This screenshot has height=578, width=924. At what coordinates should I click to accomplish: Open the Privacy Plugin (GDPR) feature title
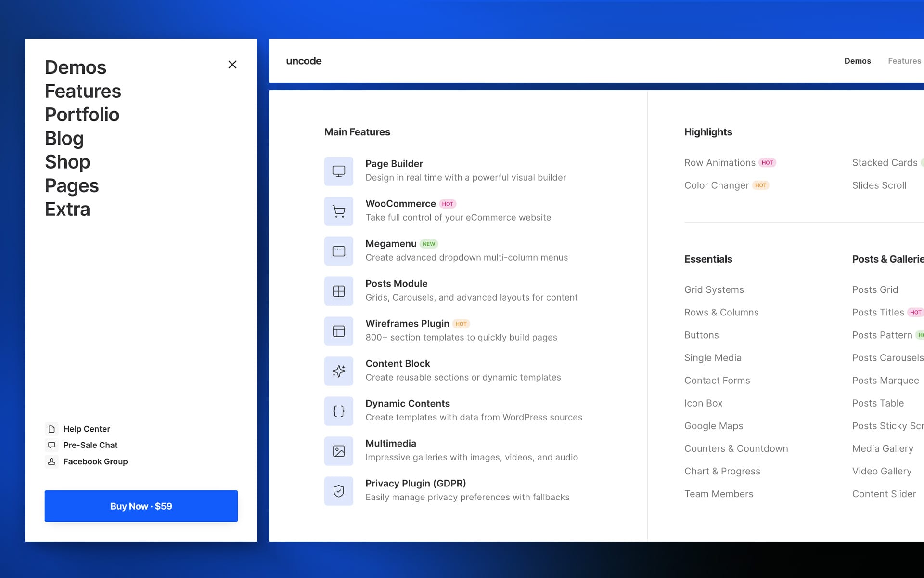416,484
